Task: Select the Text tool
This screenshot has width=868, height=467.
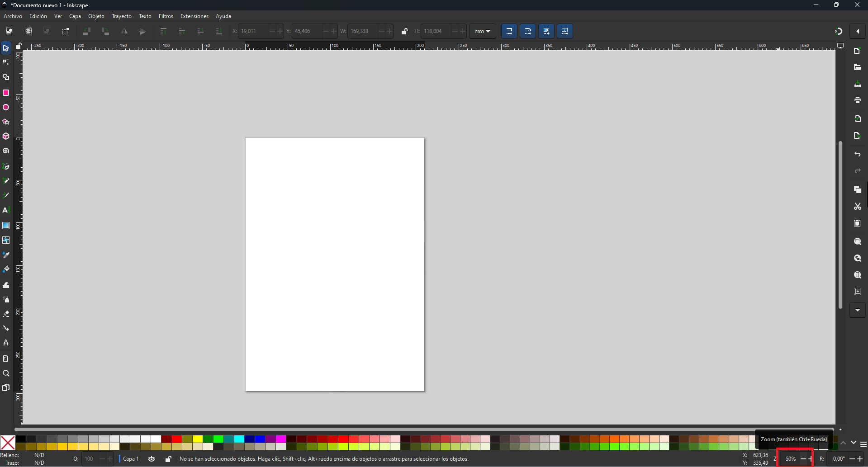Action: 6,210
